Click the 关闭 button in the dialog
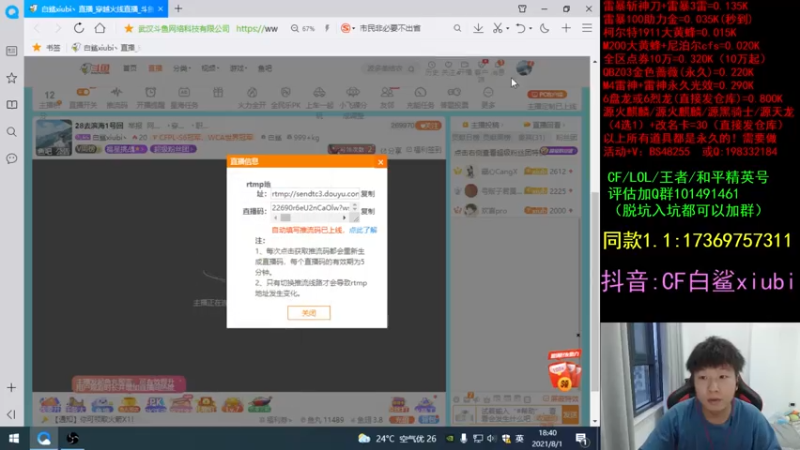This screenshot has width=800, height=450. click(x=309, y=313)
